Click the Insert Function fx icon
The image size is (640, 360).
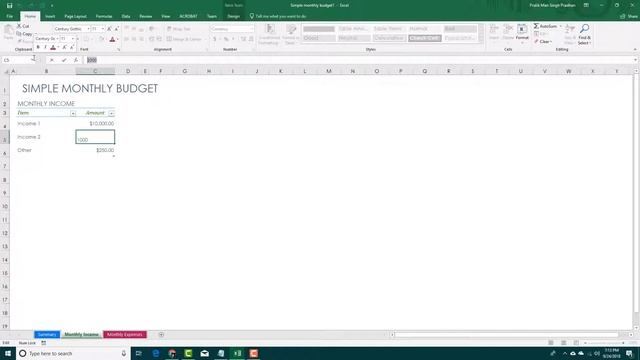click(x=76, y=60)
